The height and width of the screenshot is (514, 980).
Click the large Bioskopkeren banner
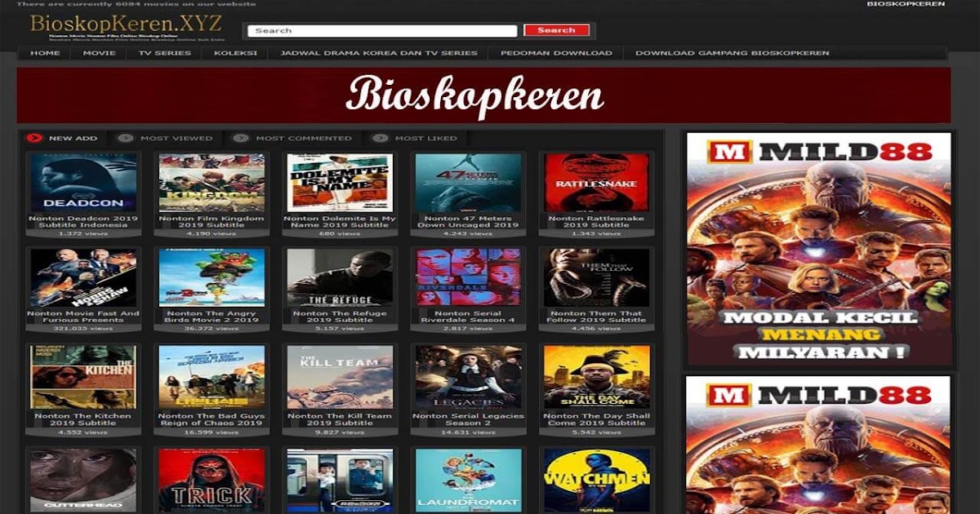(x=483, y=95)
